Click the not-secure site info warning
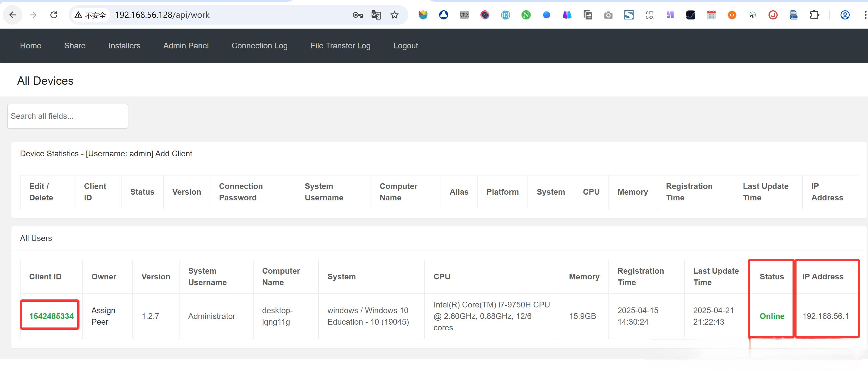Viewport: 868px width, 371px height. point(90,15)
